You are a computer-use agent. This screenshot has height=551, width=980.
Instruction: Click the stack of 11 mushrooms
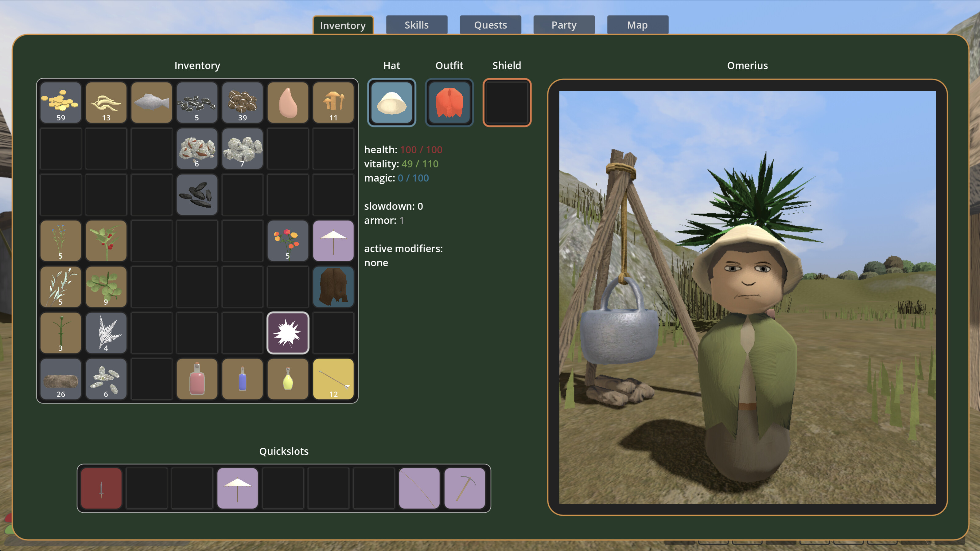(x=333, y=103)
